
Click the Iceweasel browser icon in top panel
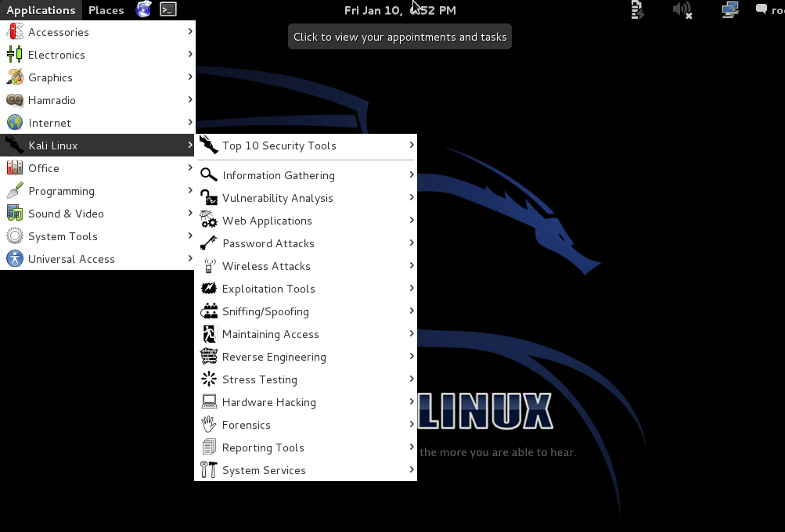(143, 9)
